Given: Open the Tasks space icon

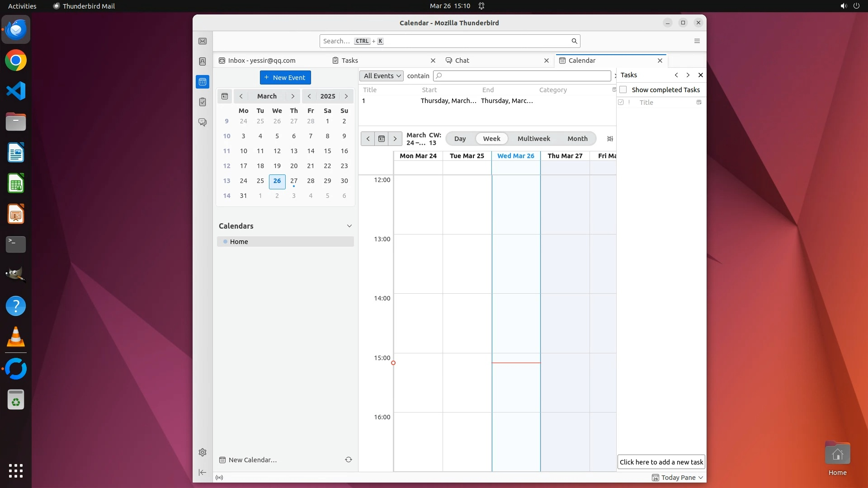Looking at the screenshot, I should [203, 102].
